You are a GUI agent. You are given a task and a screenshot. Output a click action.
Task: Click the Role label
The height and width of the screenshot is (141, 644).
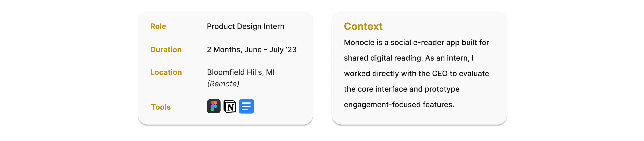point(158,26)
